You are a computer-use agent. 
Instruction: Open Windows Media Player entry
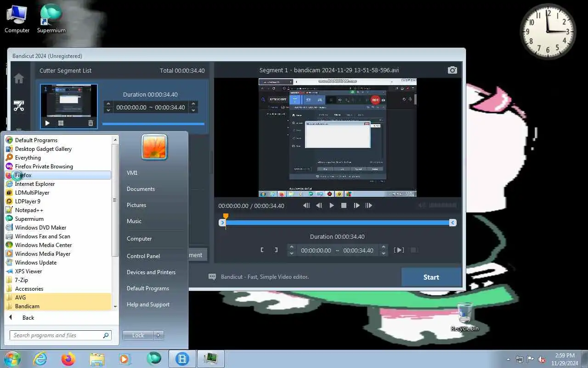[x=58, y=254]
